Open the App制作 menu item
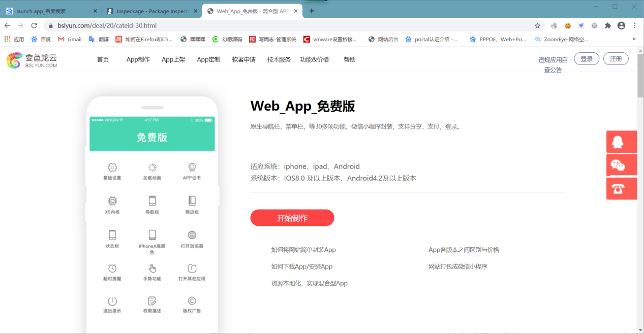 coord(138,59)
